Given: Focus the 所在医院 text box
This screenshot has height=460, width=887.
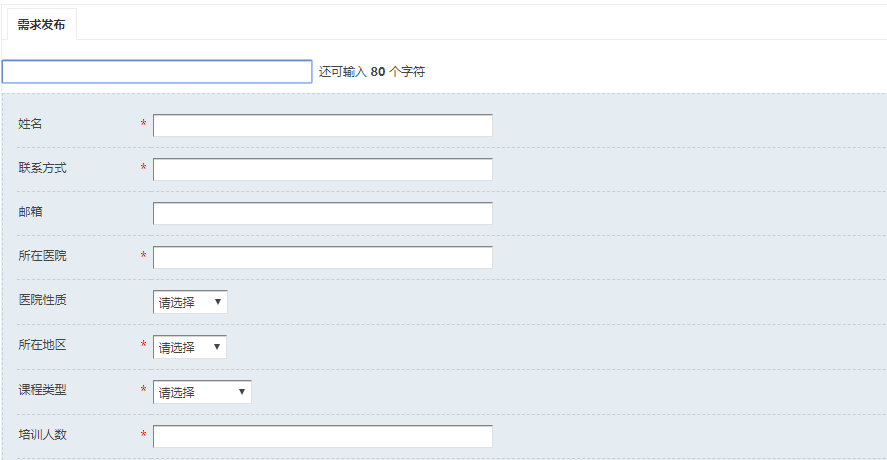Looking at the screenshot, I should 322,257.
